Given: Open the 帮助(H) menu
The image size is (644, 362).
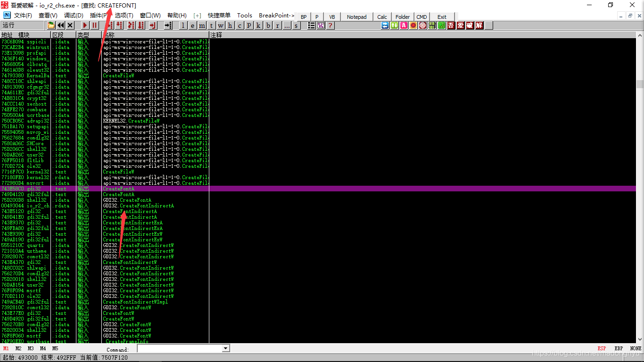Looking at the screenshot, I should tap(177, 16).
